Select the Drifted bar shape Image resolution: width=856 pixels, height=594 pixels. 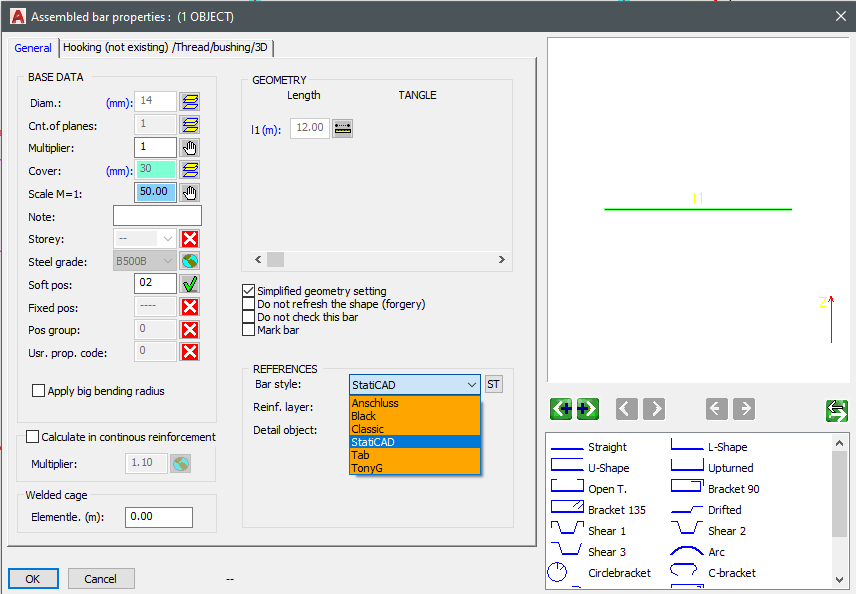pyautogui.click(x=706, y=510)
